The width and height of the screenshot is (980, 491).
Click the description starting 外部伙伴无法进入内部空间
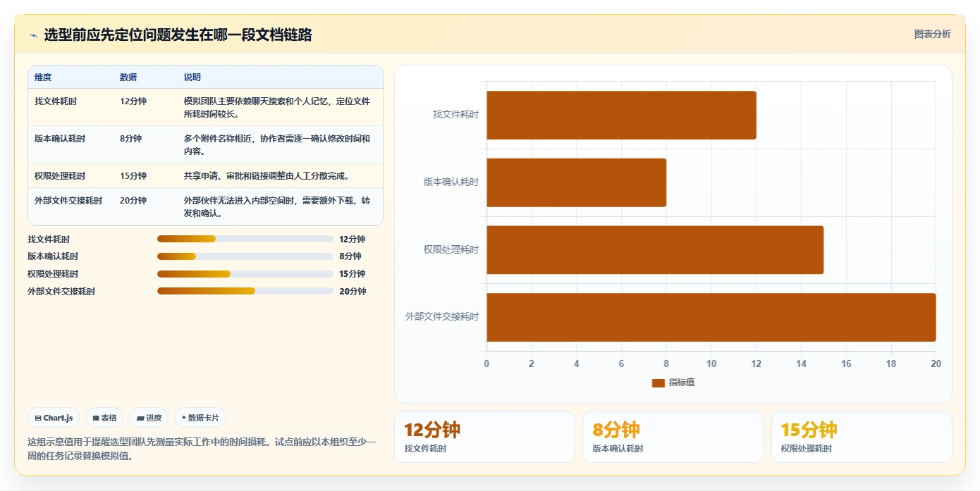click(x=277, y=207)
